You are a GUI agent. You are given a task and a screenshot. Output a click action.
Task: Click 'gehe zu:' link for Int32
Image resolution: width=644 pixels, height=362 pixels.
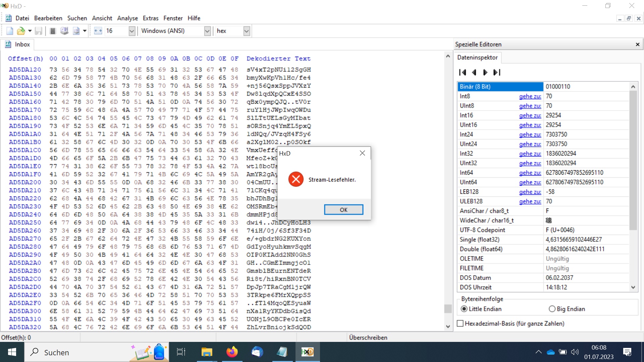pyautogui.click(x=530, y=154)
